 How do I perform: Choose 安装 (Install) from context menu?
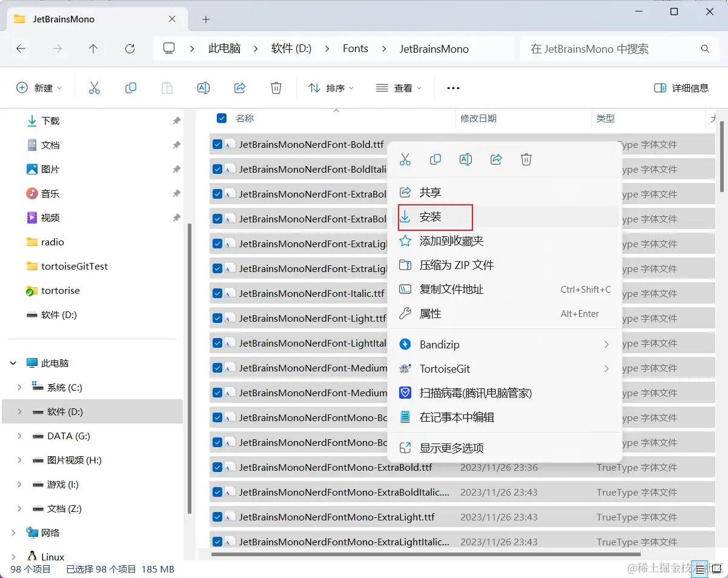(504, 217)
